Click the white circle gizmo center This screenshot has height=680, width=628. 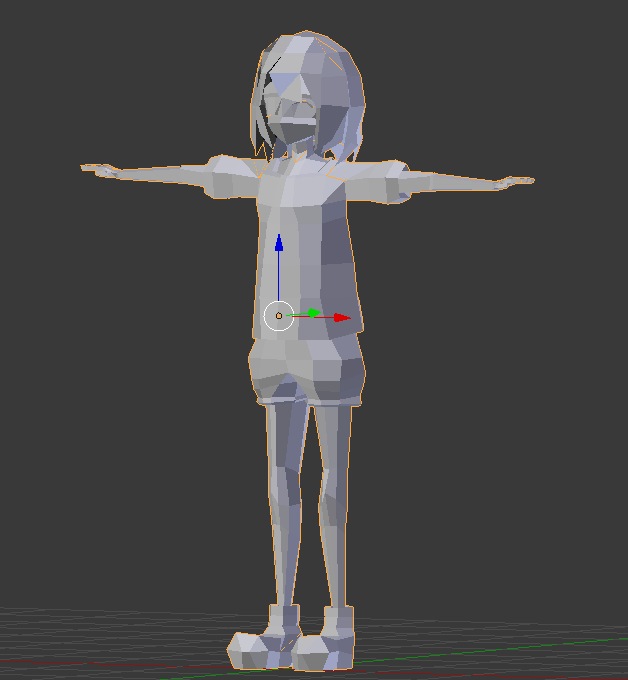[279, 316]
